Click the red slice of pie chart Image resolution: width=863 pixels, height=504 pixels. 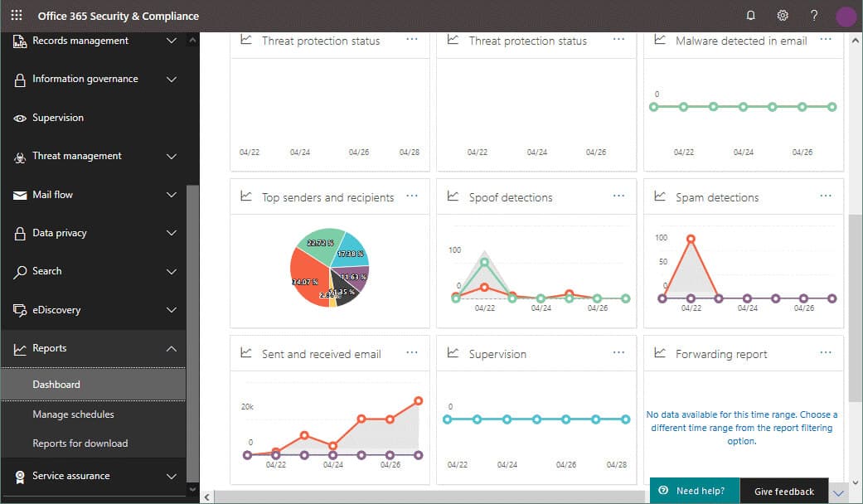[308, 278]
